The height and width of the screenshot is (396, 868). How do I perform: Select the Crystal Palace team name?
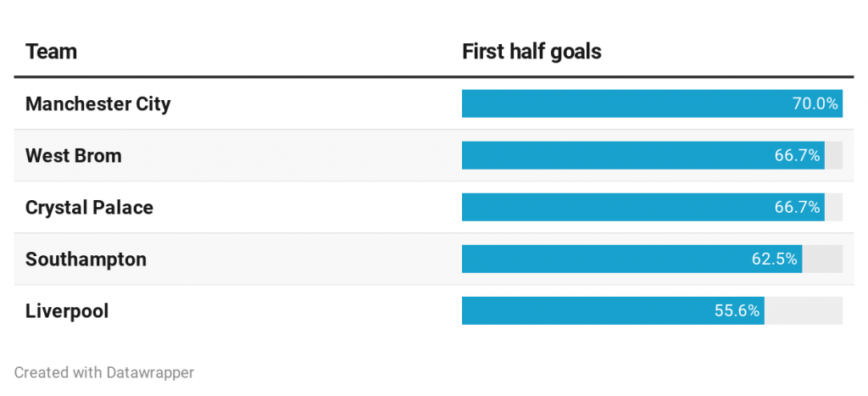tap(89, 208)
